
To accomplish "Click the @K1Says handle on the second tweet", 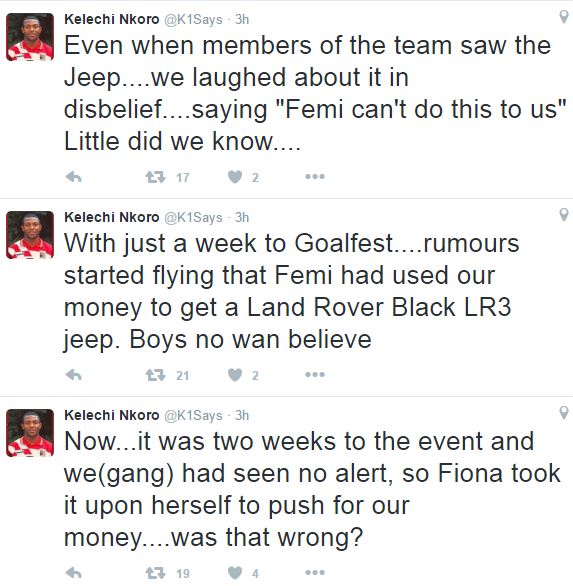I will tap(193, 218).
